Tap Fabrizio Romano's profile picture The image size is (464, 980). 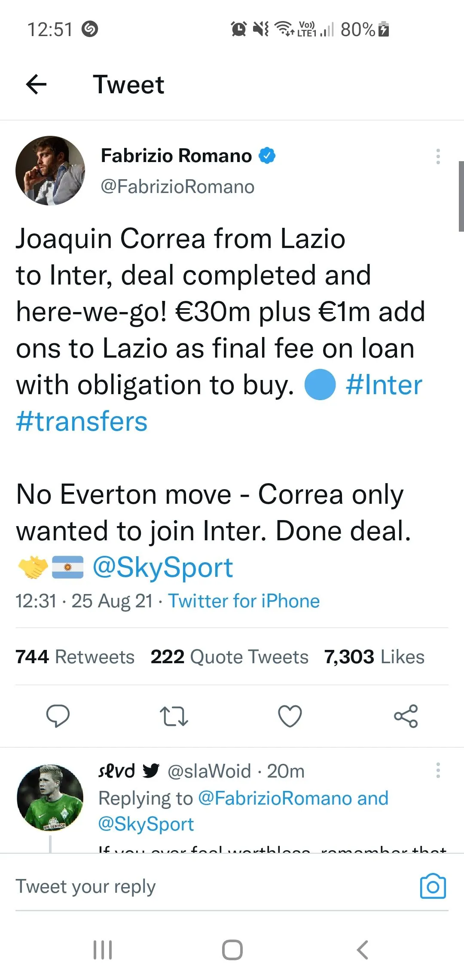50,171
